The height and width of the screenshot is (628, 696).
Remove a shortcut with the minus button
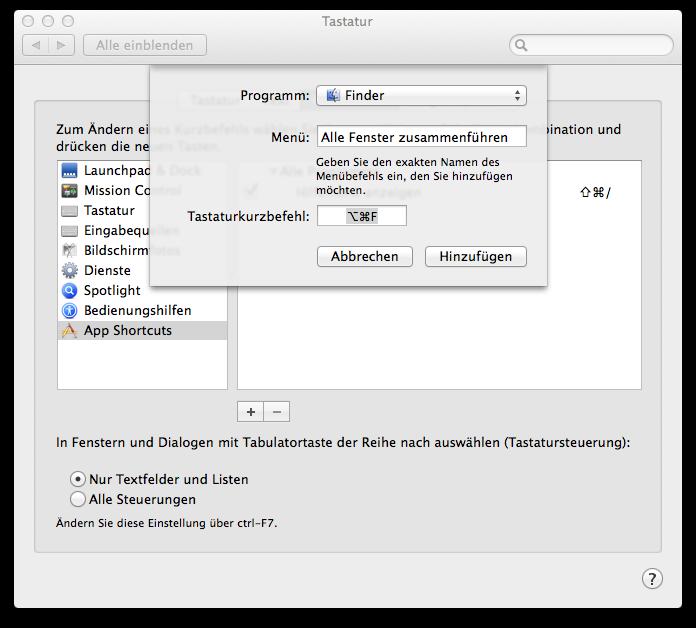point(277,412)
